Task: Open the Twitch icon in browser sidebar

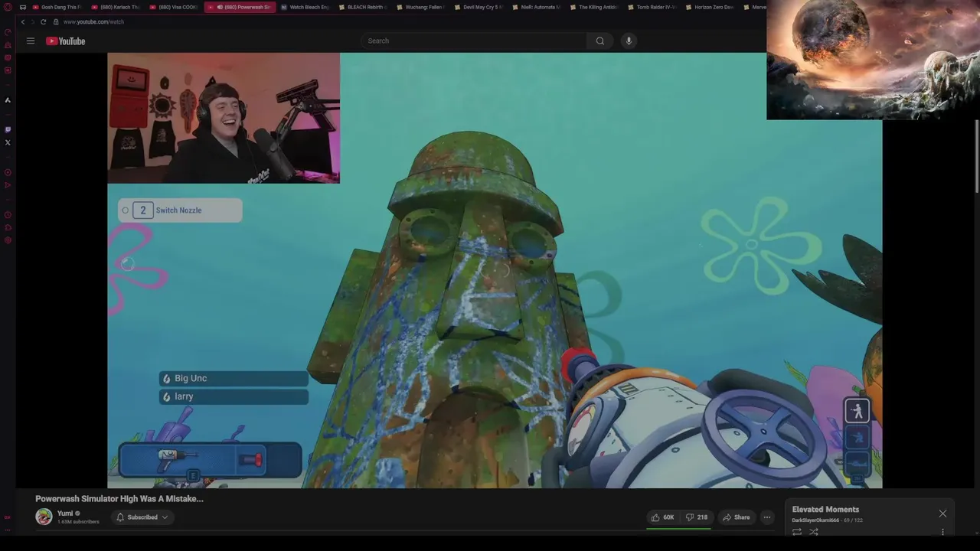Action: point(8,129)
